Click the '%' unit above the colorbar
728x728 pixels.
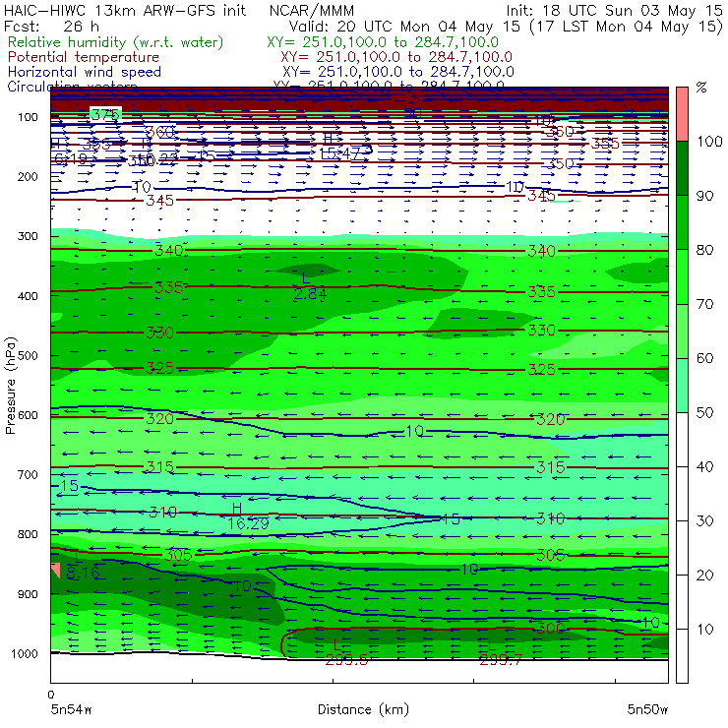701,88
